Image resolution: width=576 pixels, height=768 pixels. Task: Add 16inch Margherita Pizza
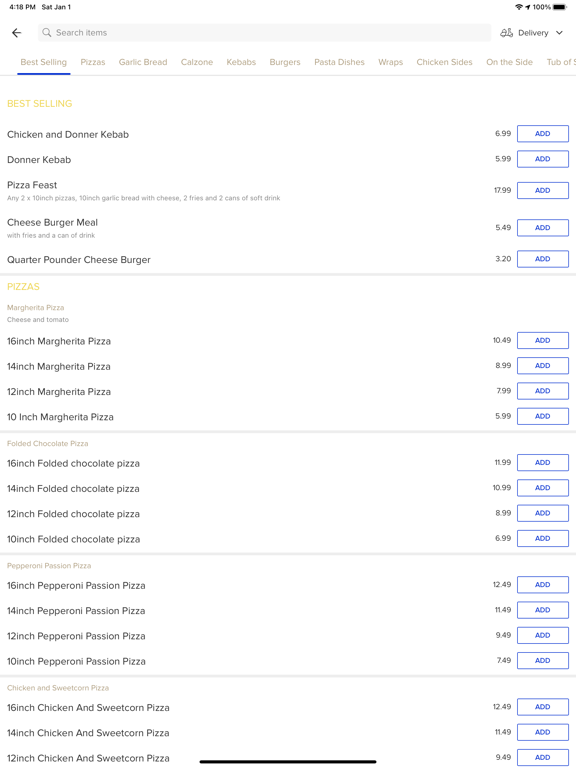(x=543, y=340)
